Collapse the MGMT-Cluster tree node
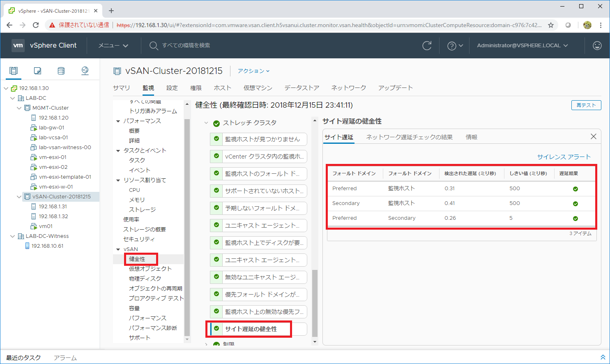 19,108
